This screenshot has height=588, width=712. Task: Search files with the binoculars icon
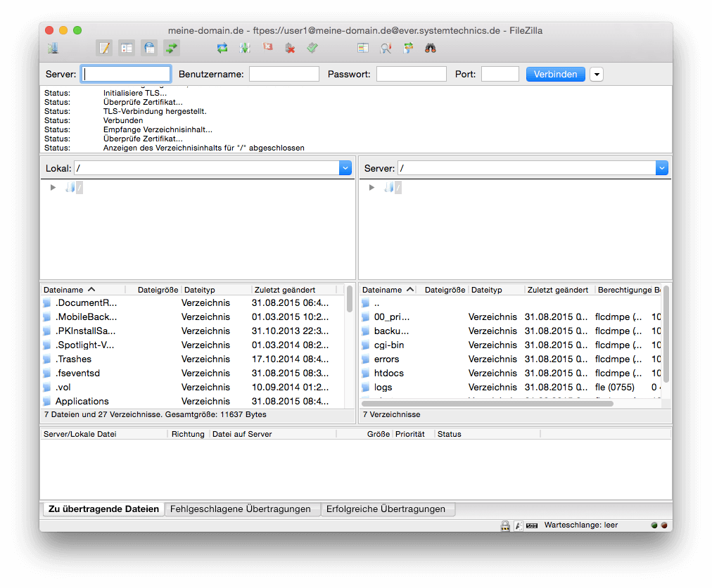coord(431,48)
